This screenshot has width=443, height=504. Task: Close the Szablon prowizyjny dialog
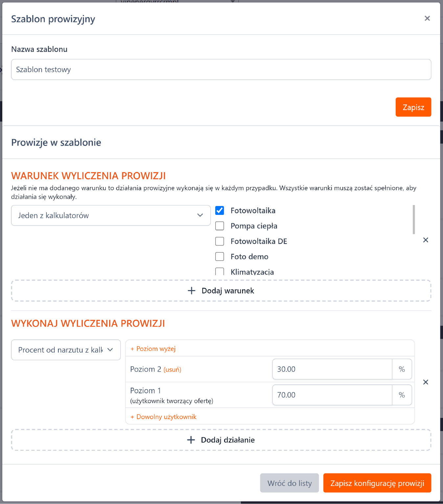tap(427, 18)
